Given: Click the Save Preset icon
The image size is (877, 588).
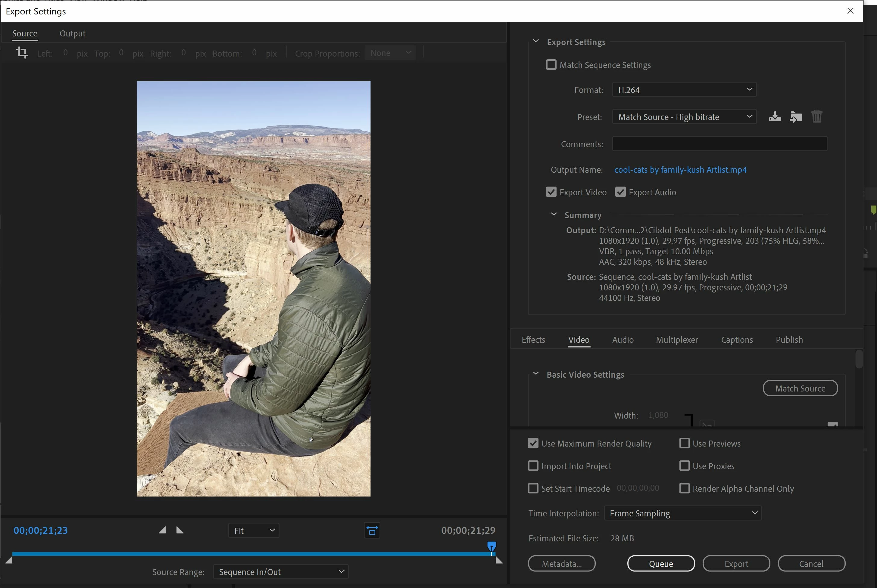Looking at the screenshot, I should pos(775,117).
